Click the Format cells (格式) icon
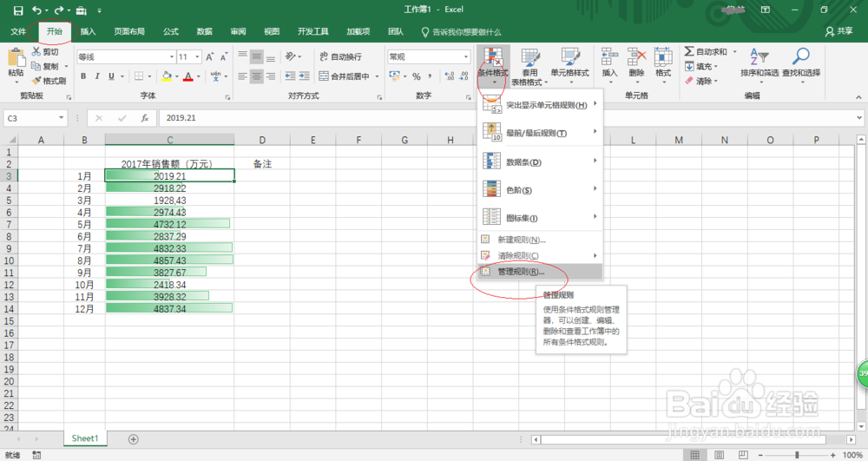Screen dimensions: 868x461 663,57
